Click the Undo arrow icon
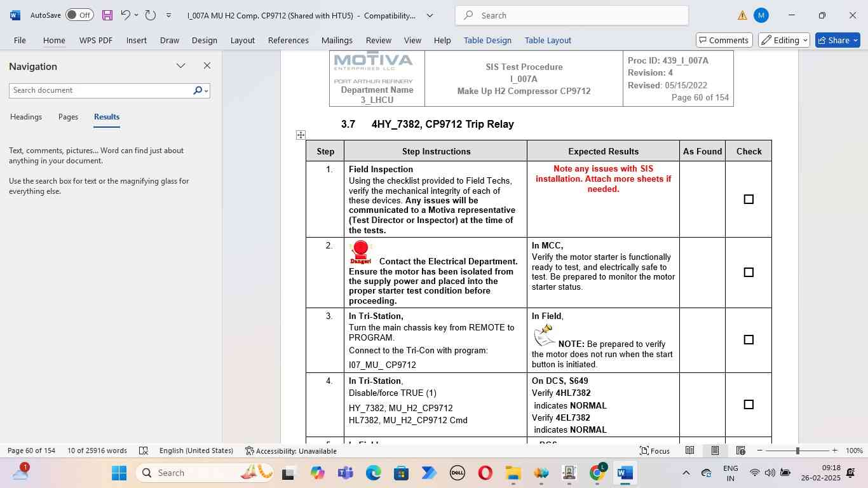Screen dimensions: 868x488 coord(125,15)
